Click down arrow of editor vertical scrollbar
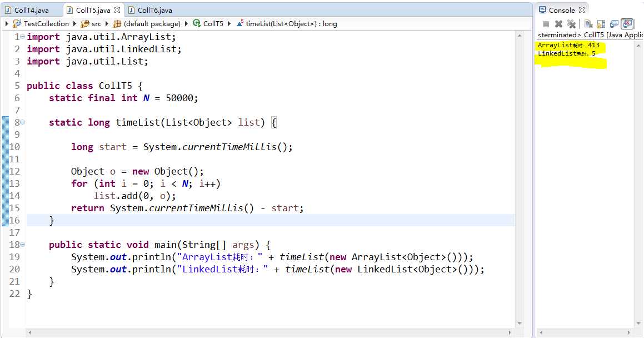 520,324
